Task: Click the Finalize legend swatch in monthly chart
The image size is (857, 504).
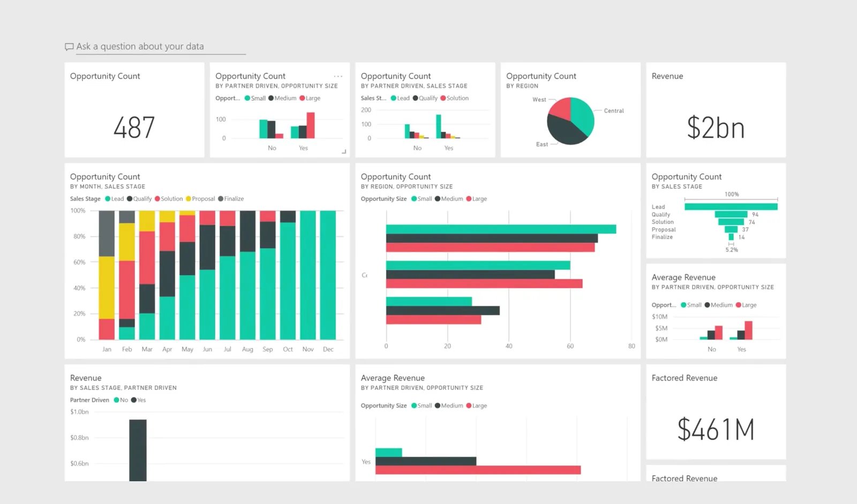Action: [x=221, y=199]
